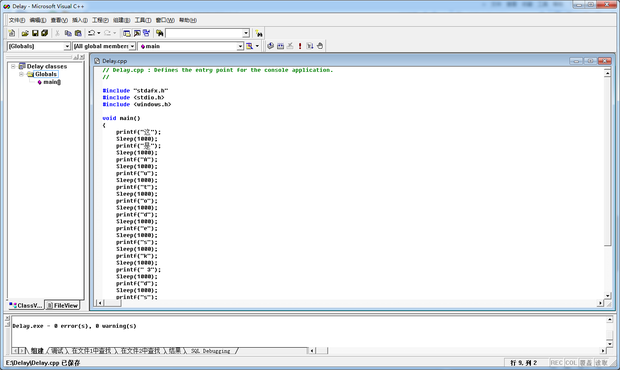Select the SQL Debugging output tab

211,351
